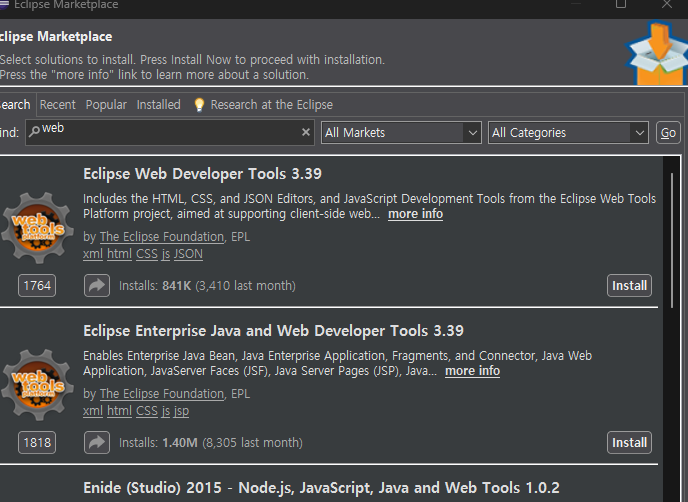
Task: Click the html tag under Enterprise Java Web Tools
Action: pyautogui.click(x=119, y=411)
